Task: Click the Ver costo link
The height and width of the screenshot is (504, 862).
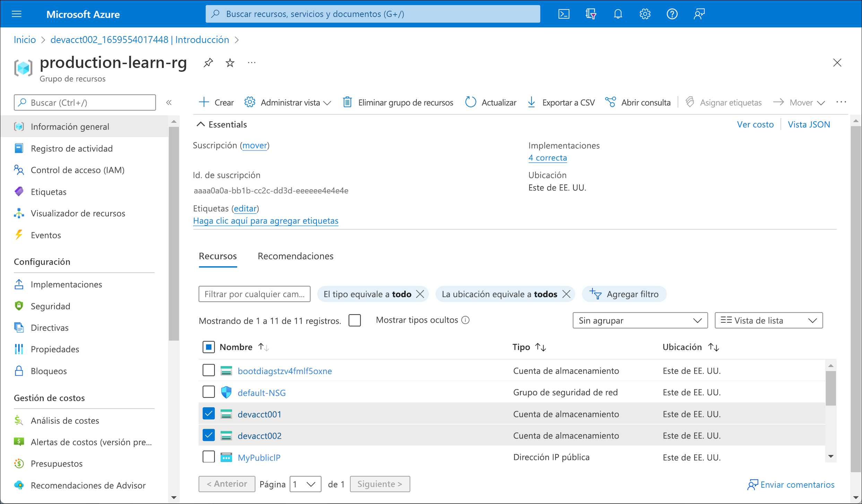Action: (755, 124)
